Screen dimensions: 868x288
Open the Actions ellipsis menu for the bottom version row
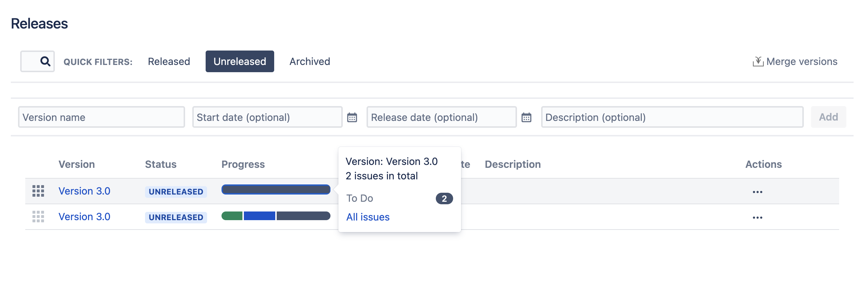point(758,217)
